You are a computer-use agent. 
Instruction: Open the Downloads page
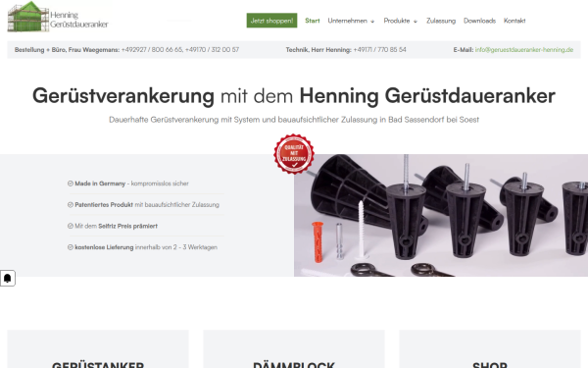coord(479,21)
